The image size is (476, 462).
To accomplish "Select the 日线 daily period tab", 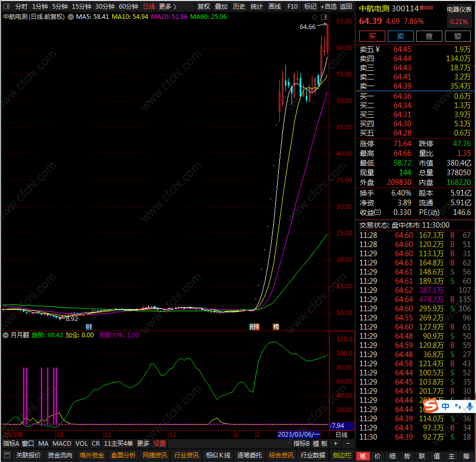I will [x=149, y=7].
